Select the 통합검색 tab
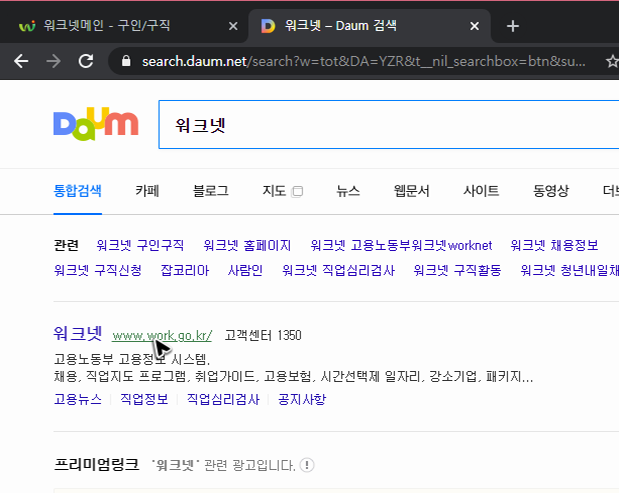This screenshot has width=619, height=493. tap(77, 191)
